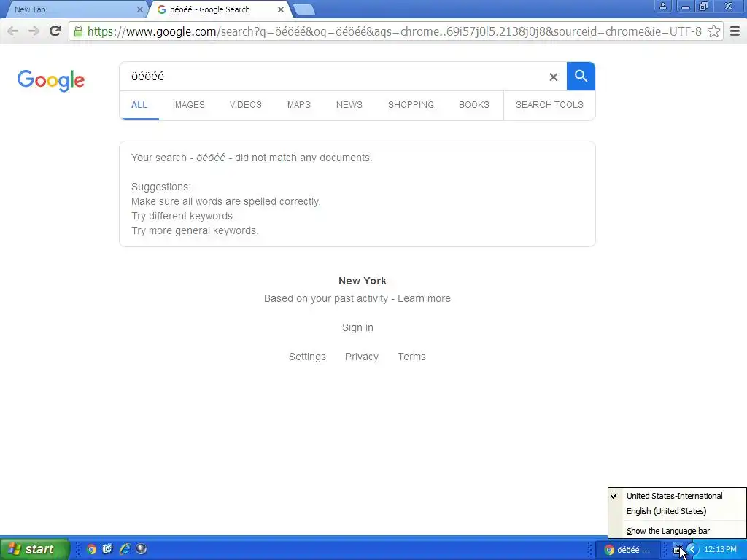
Task: Click the second quick launch icon beside Chrome
Action: 108,549
